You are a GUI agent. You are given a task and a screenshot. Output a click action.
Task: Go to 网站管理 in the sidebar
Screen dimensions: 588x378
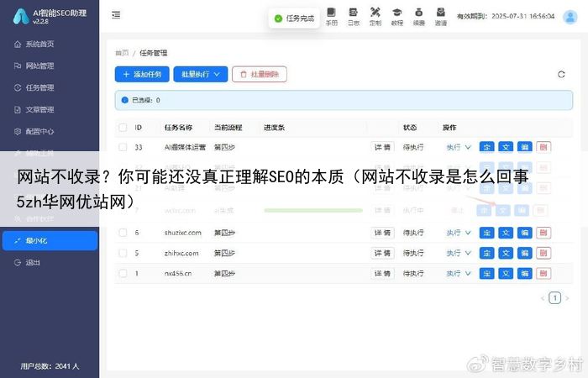tap(39, 66)
